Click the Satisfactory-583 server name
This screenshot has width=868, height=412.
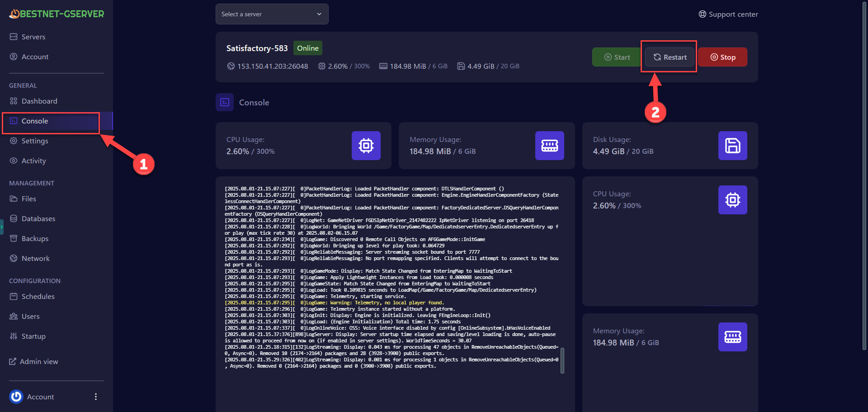257,48
